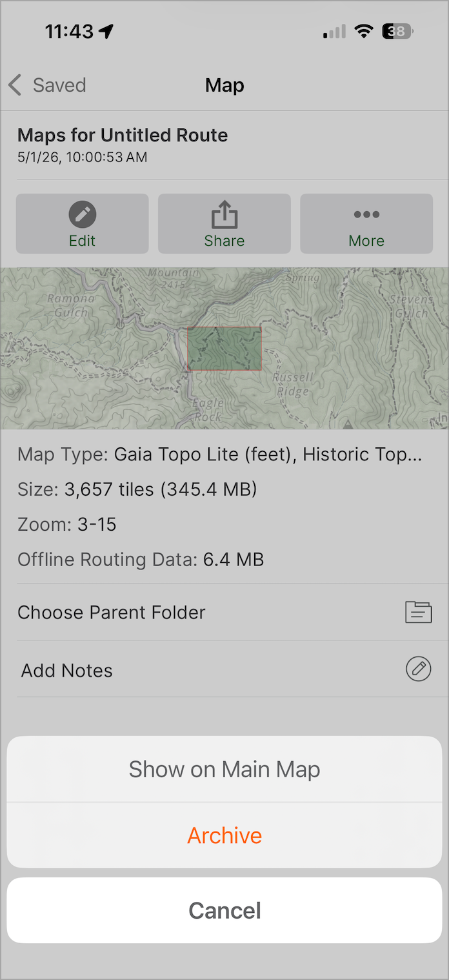Choose Archive from the action sheet
449x980 pixels.
coord(224,835)
